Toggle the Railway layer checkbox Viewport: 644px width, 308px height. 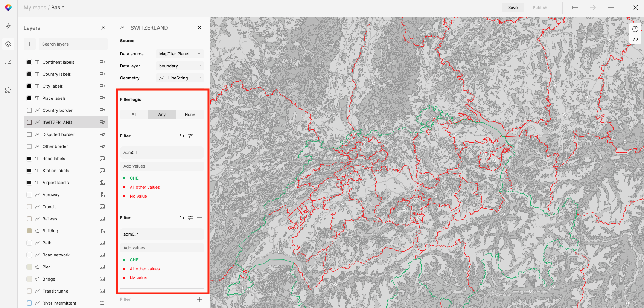coord(29,219)
